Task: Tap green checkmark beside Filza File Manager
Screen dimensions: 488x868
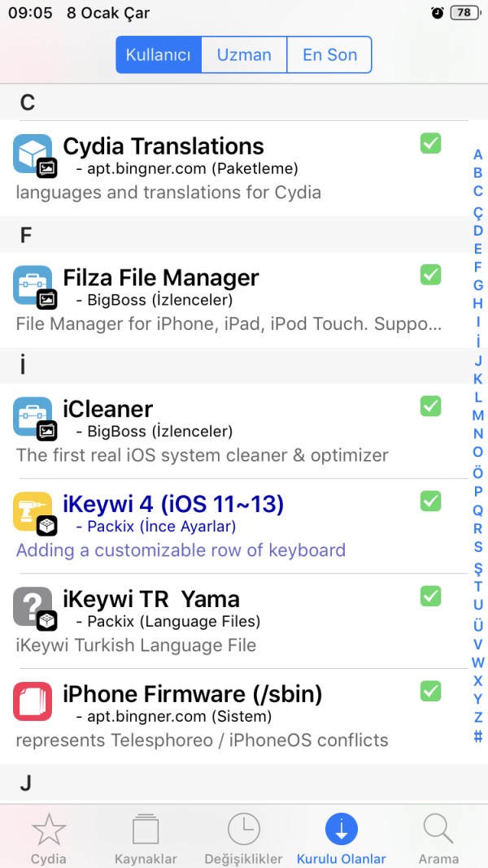Action: 430,275
